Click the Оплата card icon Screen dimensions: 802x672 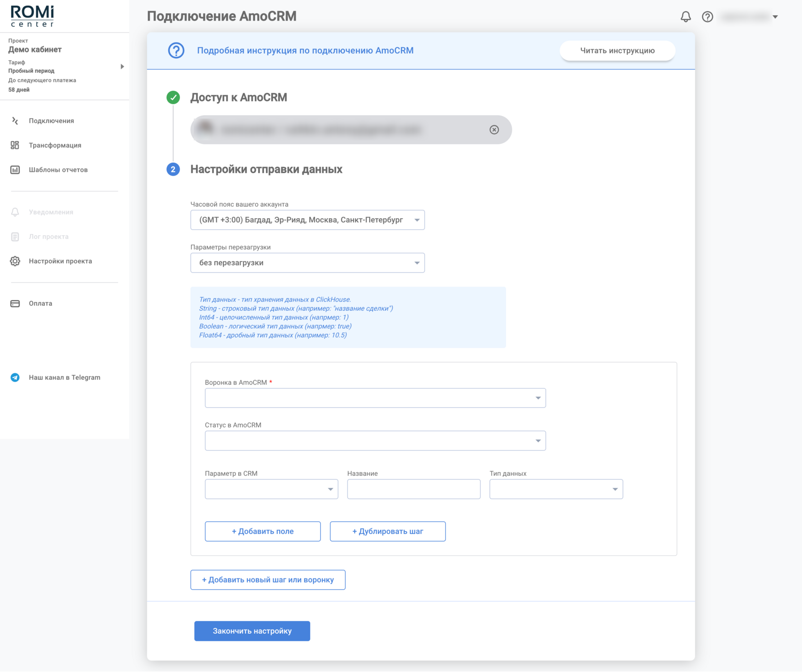point(15,304)
